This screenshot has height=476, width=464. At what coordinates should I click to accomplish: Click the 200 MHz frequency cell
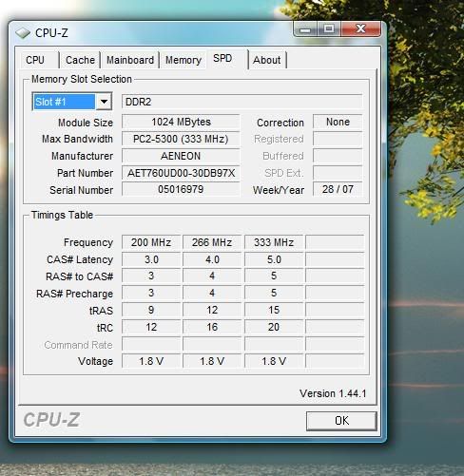[x=151, y=242]
